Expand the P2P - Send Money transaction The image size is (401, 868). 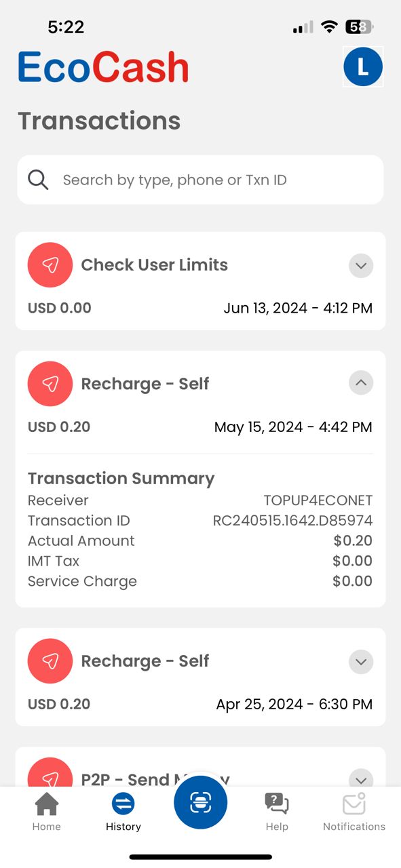pyautogui.click(x=361, y=779)
